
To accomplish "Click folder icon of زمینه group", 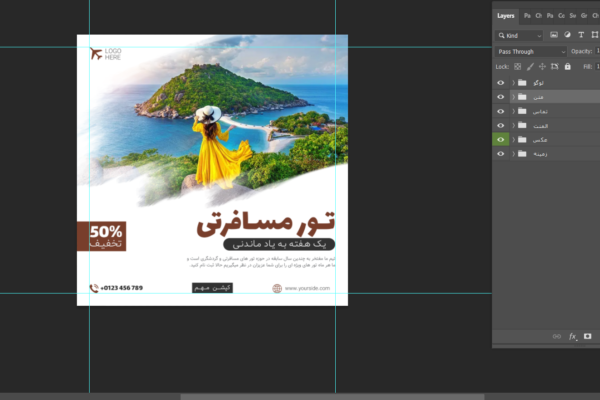I will 522,153.
